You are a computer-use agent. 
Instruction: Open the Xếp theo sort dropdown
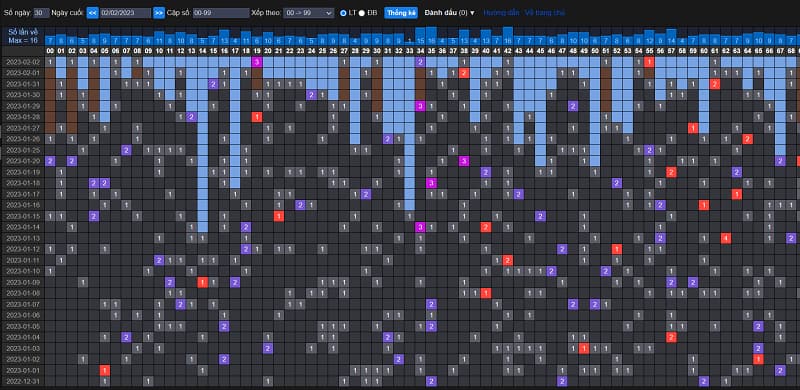pos(309,13)
